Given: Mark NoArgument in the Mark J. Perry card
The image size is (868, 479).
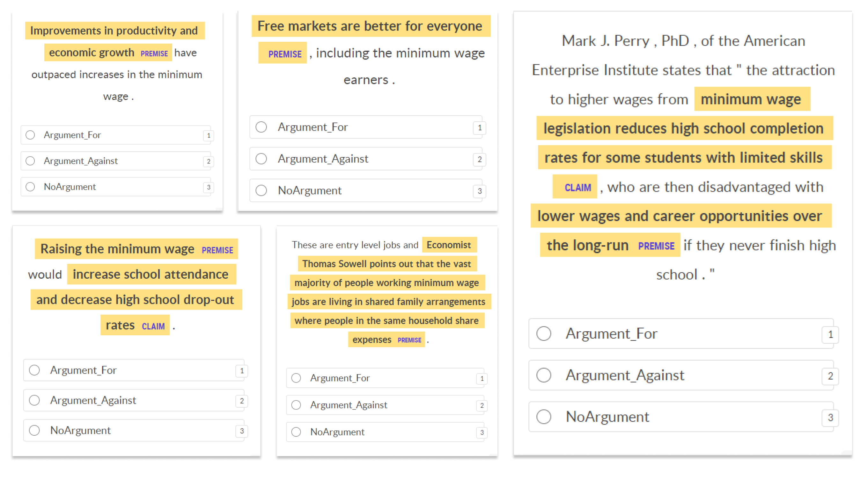Looking at the screenshot, I should (x=681, y=417).
